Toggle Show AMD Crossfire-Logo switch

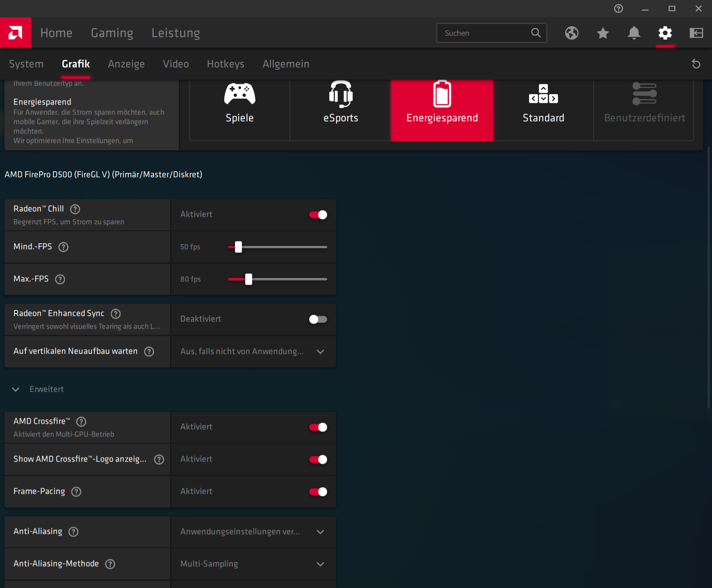pos(318,459)
